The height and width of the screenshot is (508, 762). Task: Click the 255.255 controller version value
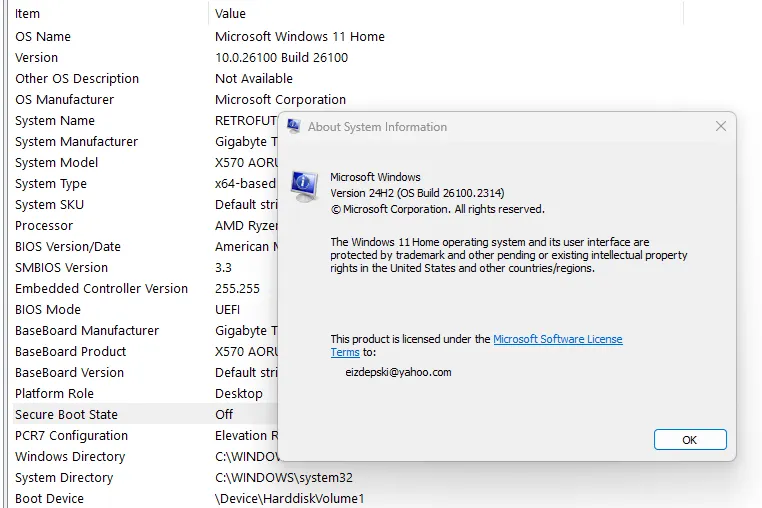point(237,288)
